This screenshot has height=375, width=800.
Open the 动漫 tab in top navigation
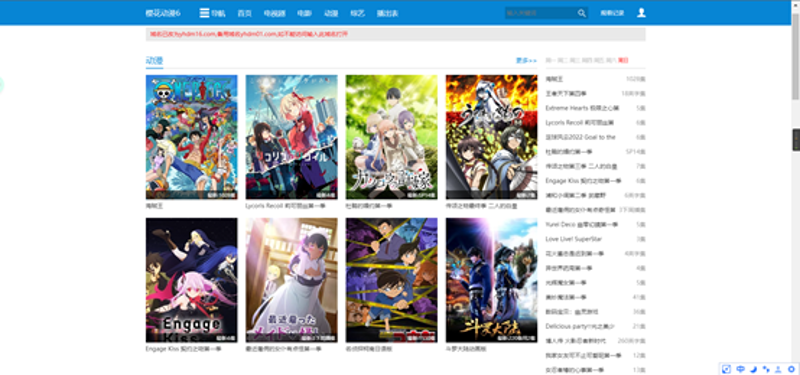tap(331, 13)
